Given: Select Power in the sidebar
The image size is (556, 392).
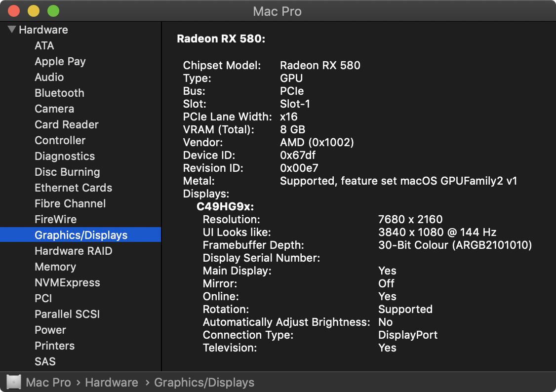Looking at the screenshot, I should [50, 330].
